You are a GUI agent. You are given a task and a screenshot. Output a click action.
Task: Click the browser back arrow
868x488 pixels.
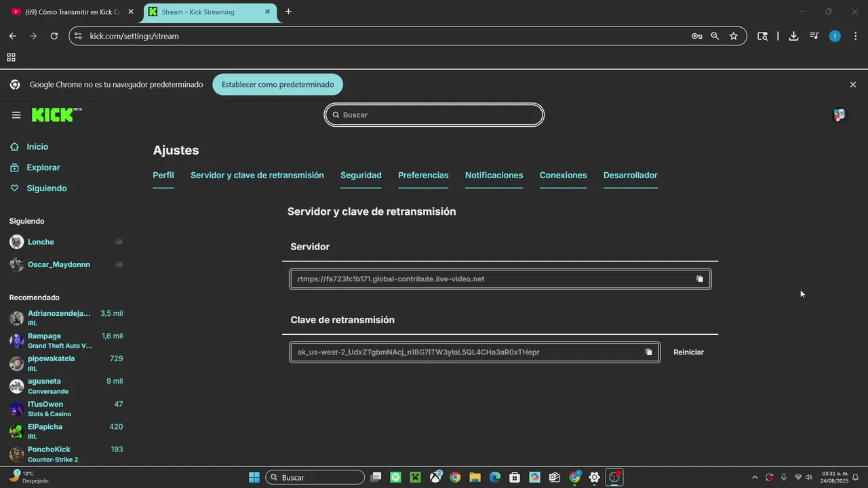(x=12, y=36)
